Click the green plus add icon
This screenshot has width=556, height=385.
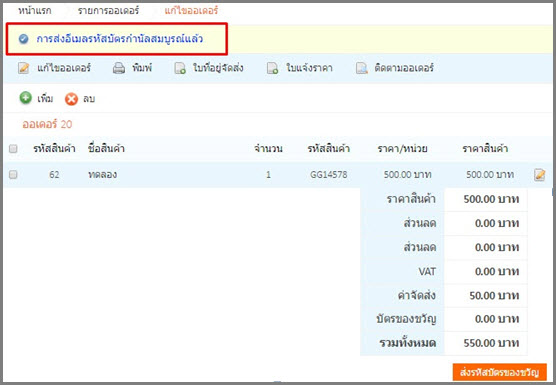click(26, 97)
